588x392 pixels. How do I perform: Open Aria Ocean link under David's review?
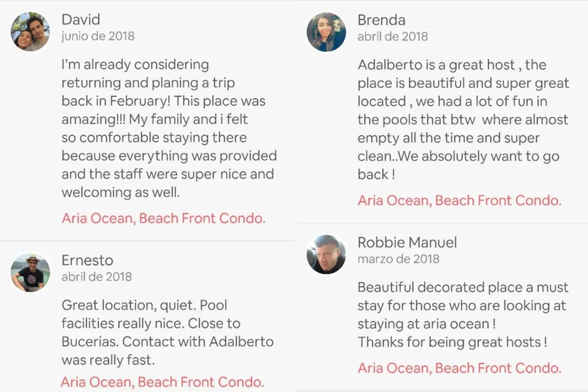pos(163,218)
